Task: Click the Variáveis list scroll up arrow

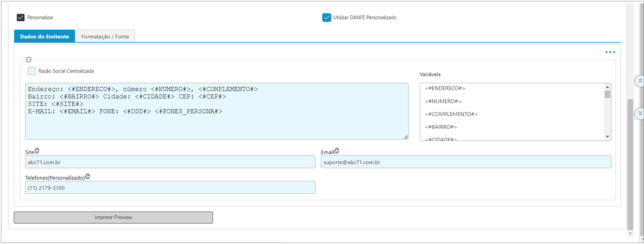Action: [607, 87]
